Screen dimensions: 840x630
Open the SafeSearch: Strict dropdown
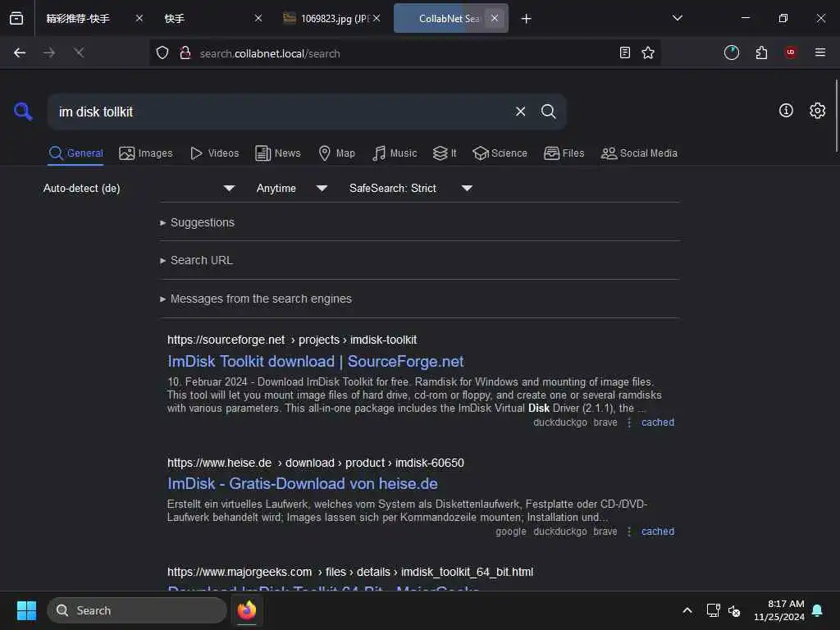[x=410, y=188]
